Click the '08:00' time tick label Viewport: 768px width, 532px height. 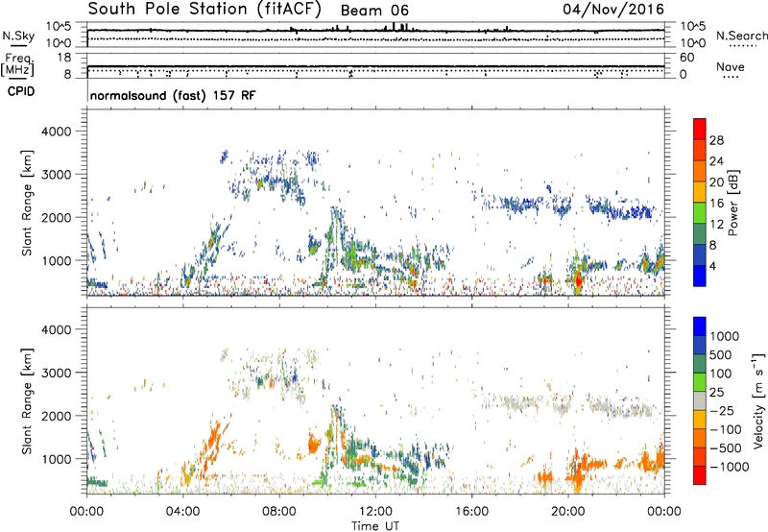click(x=279, y=512)
